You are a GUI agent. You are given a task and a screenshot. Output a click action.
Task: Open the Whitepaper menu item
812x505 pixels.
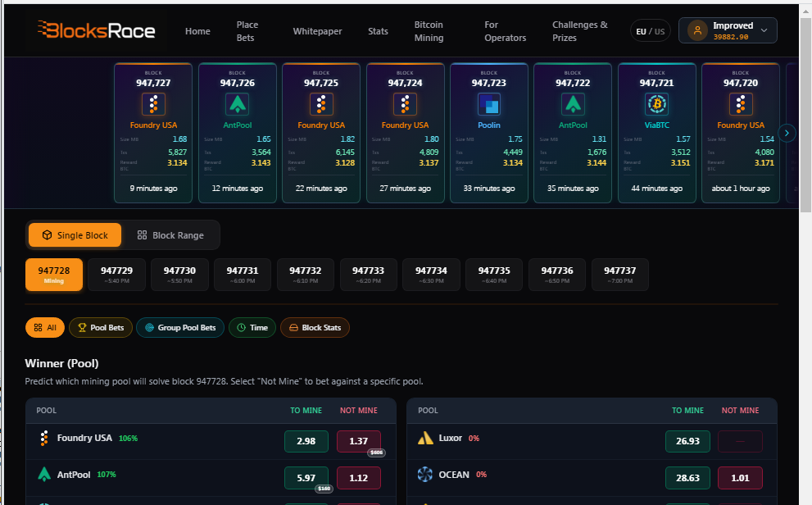(x=317, y=31)
